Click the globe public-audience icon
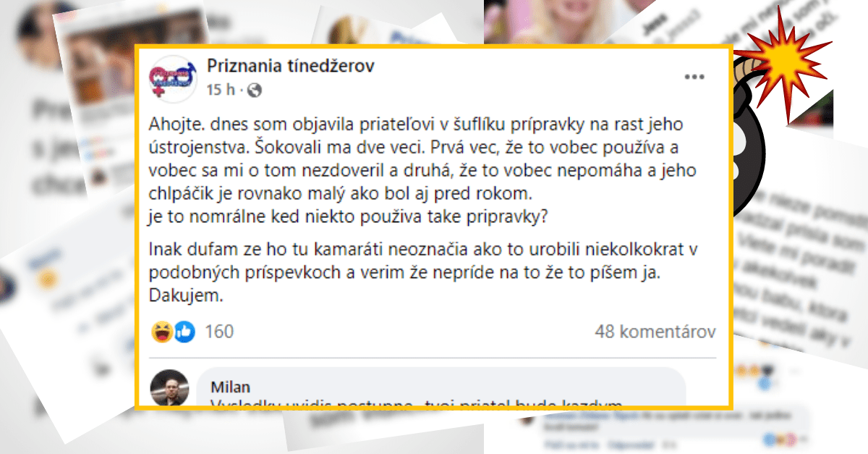Screen dimensions: 868x454 [x=254, y=91]
